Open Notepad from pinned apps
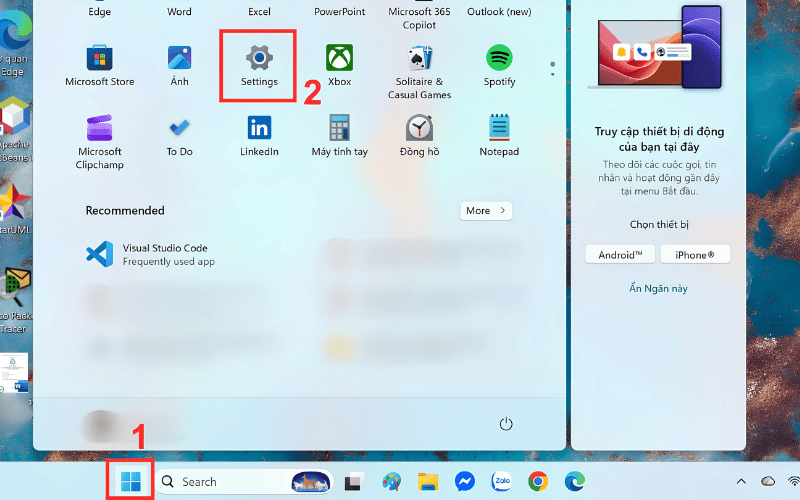 coord(499,136)
